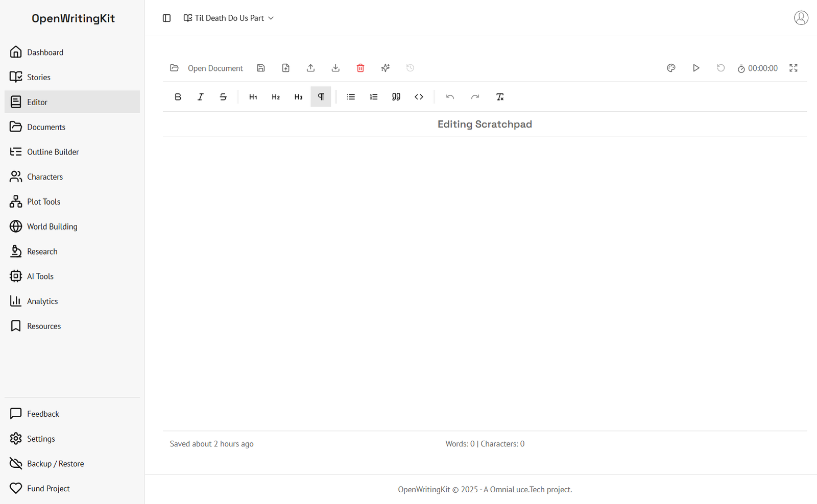Viewport: 817px width, 504px height.
Task: Click the upload arrow icon
Action: pos(310,68)
